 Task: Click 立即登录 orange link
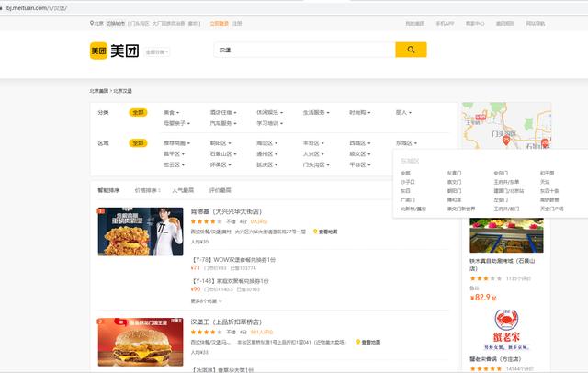click(x=219, y=23)
